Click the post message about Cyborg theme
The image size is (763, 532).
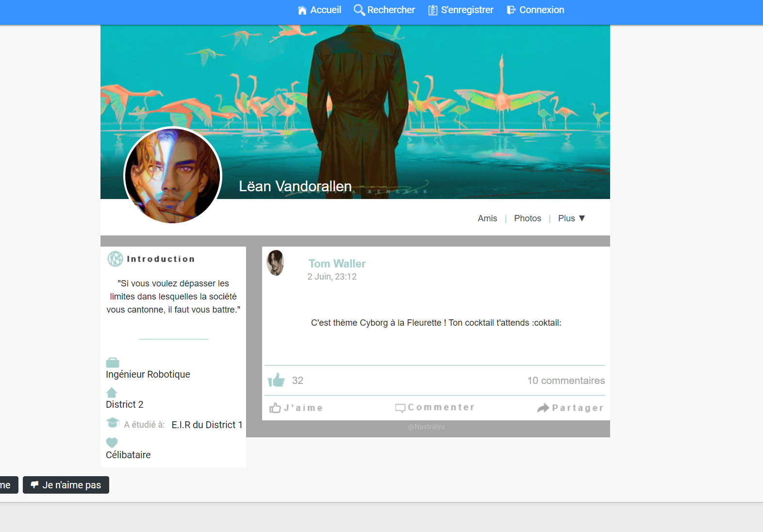pyautogui.click(x=436, y=323)
